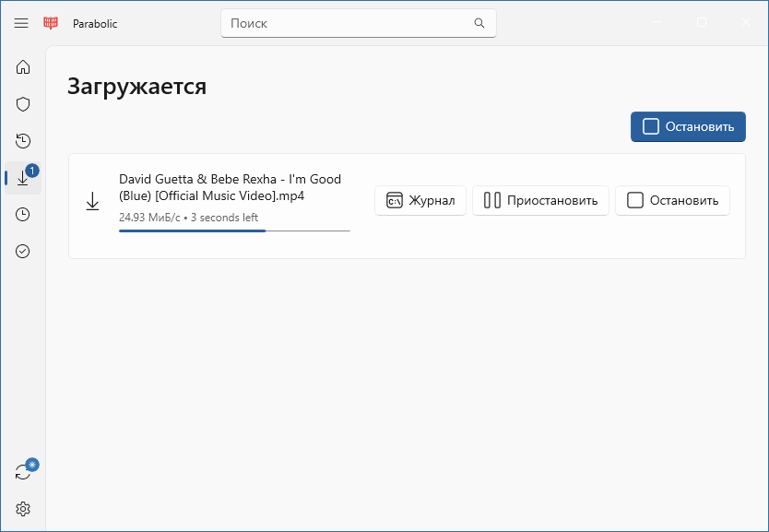The width and height of the screenshot is (769, 532).
Task: Open the hamburger navigation menu
Action: click(x=21, y=23)
